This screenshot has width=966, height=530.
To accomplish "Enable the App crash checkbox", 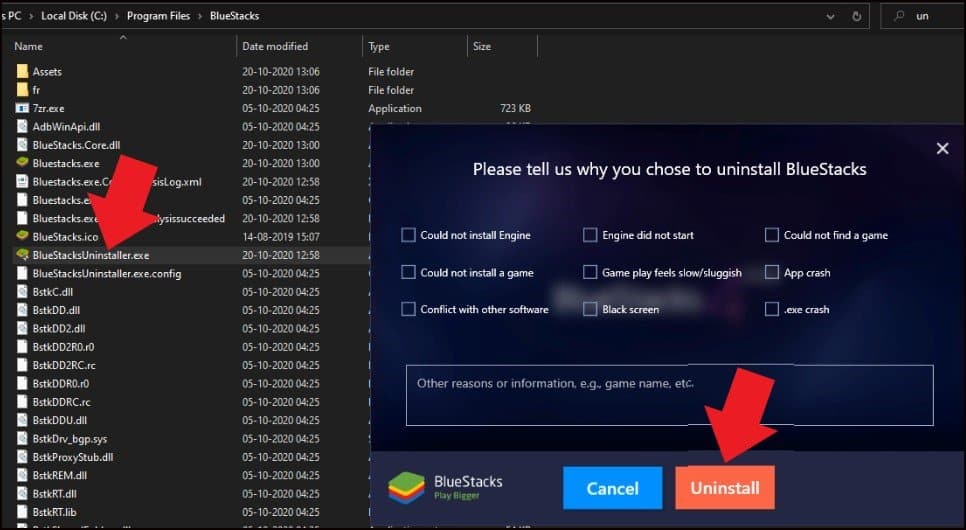I will coord(771,273).
